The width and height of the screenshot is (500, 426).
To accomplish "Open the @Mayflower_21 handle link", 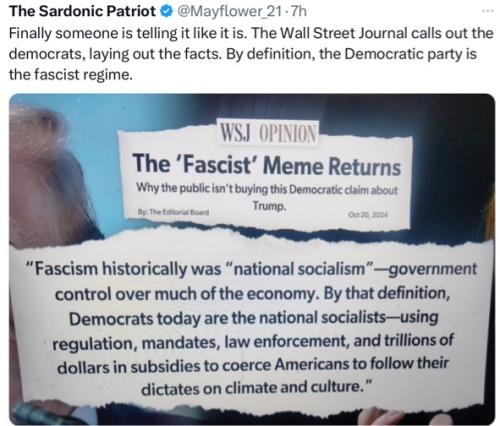I will [x=230, y=12].
